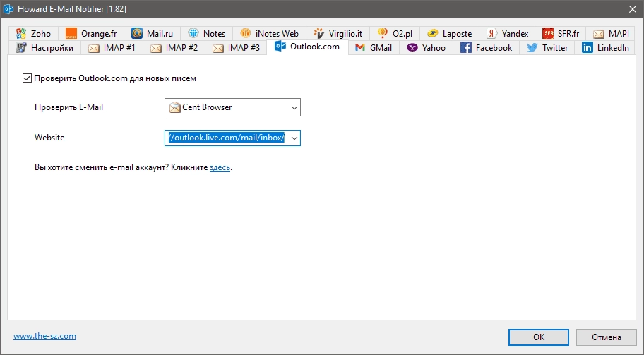The height and width of the screenshot is (355, 644).
Task: Click the Notes tab icon
Action: (x=193, y=33)
